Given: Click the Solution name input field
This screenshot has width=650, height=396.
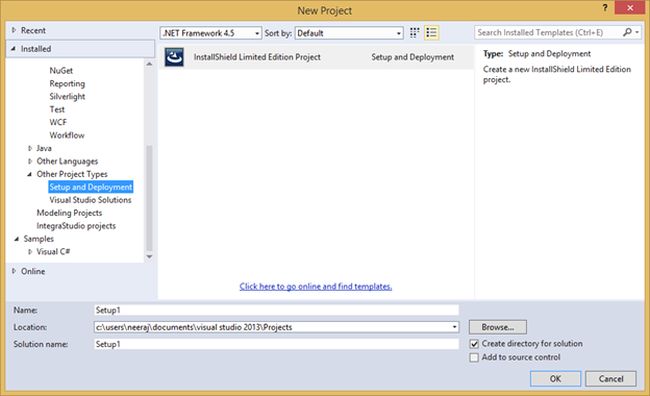Looking at the screenshot, I should (x=276, y=344).
